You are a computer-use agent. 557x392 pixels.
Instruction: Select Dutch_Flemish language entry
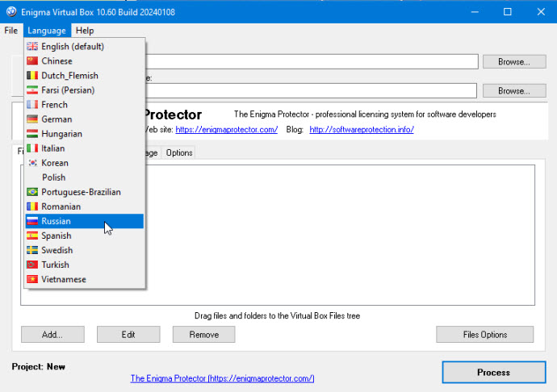coord(85,76)
